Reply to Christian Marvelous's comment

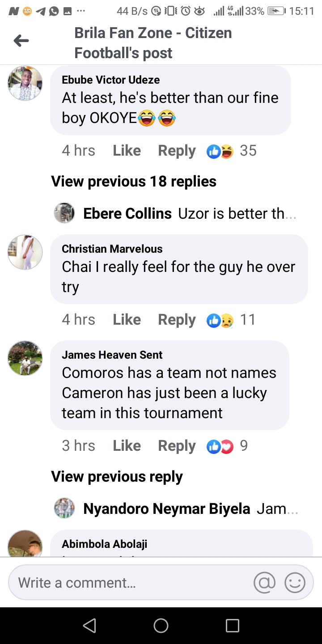[177, 320]
